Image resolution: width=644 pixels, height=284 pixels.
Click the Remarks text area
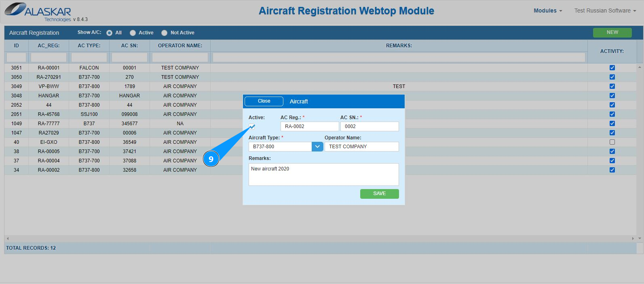coord(323,175)
